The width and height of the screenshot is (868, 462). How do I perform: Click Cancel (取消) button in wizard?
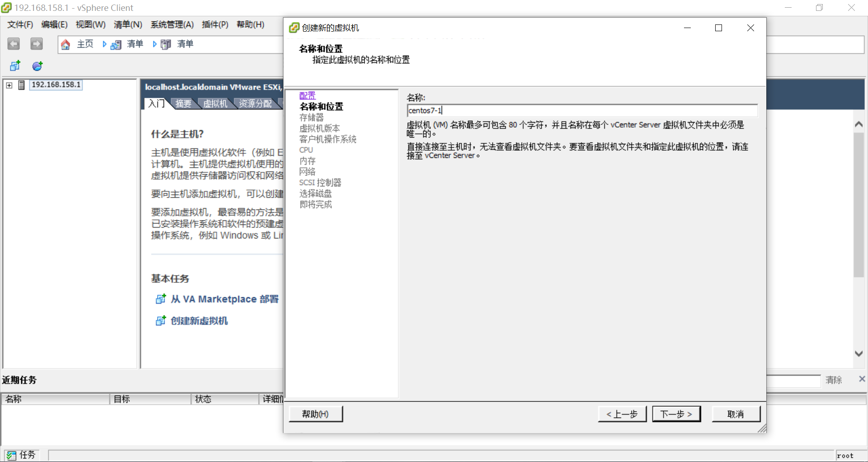click(736, 414)
